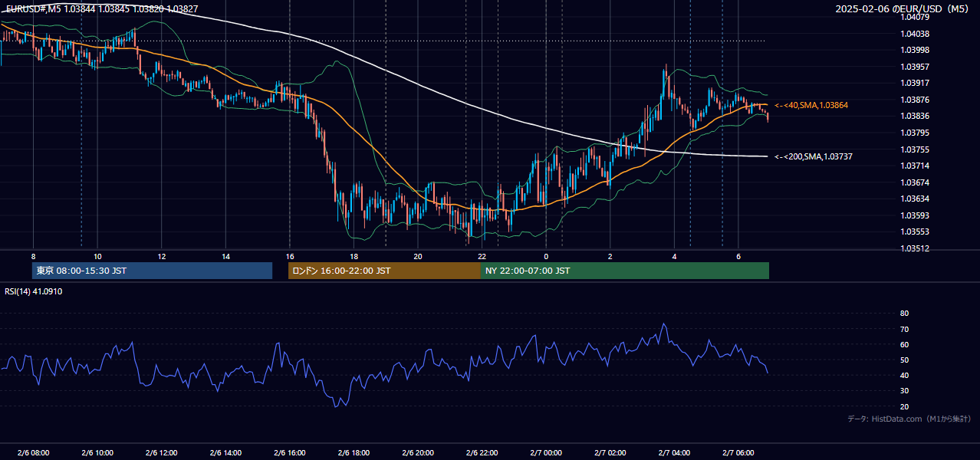Screen dimensions: 980x460
Task: Click price axis label 1.03917
Action: coord(916,83)
